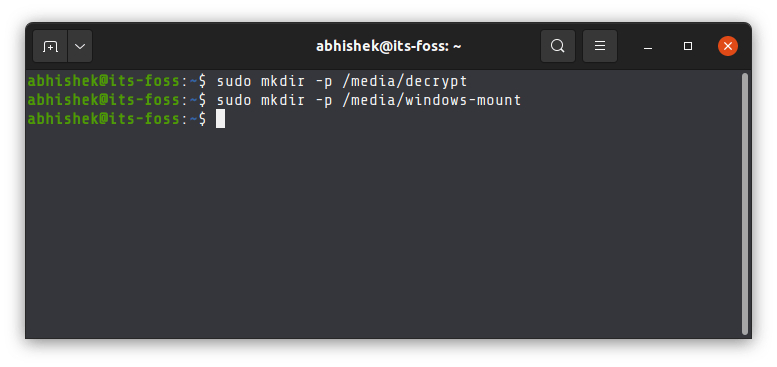The width and height of the screenshot is (777, 367).
Task: Open a new terminal tab
Action: [x=50, y=47]
